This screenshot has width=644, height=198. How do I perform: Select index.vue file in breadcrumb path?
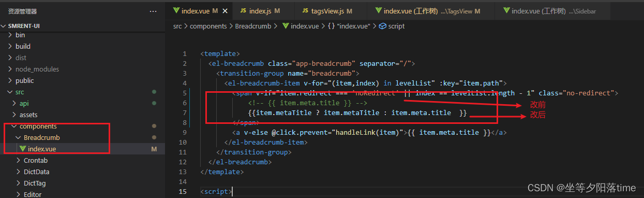coord(305,26)
